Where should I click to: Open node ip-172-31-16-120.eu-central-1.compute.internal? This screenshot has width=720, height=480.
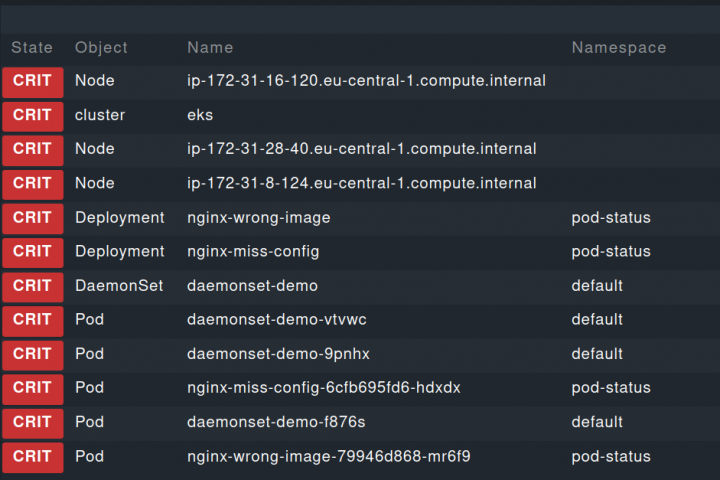tap(366, 81)
